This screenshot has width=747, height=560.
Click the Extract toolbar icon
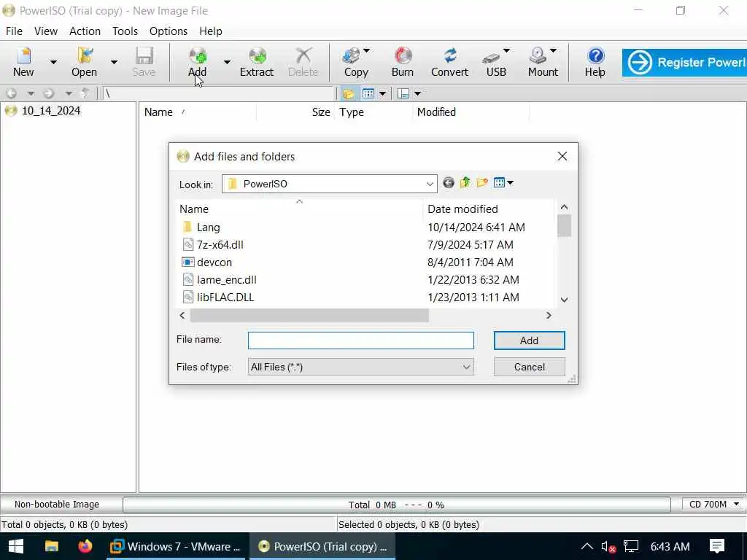(257, 62)
